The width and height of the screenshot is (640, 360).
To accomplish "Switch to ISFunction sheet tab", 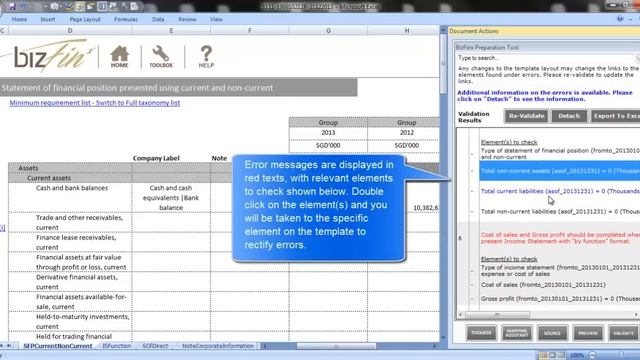I will pyautogui.click(x=117, y=346).
